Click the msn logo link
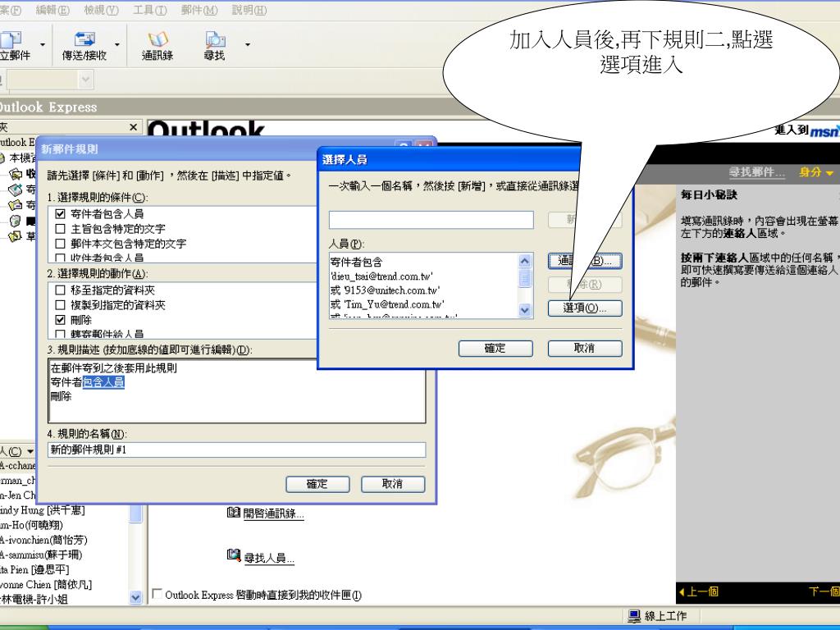The height and width of the screenshot is (630, 840). 824,130
